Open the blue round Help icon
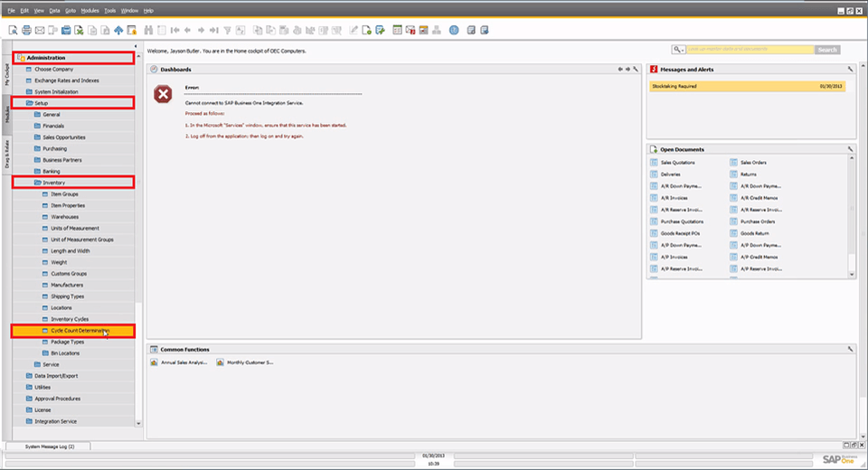The image size is (868, 470). click(454, 31)
